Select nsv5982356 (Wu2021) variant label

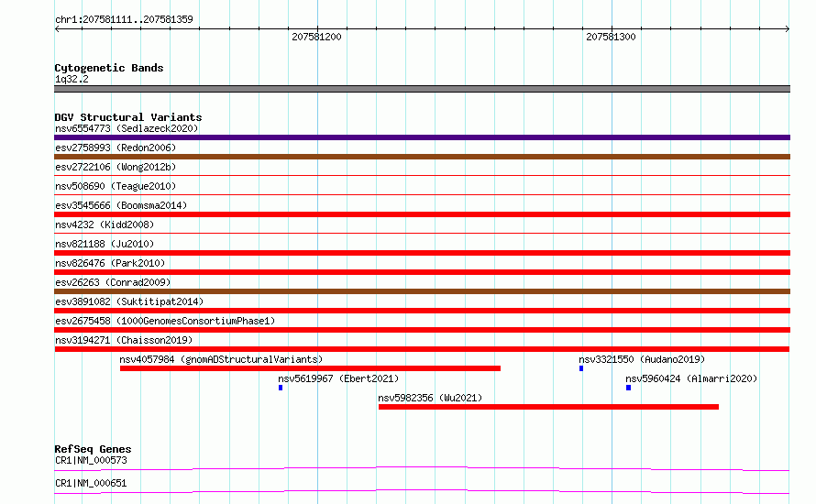(x=430, y=398)
